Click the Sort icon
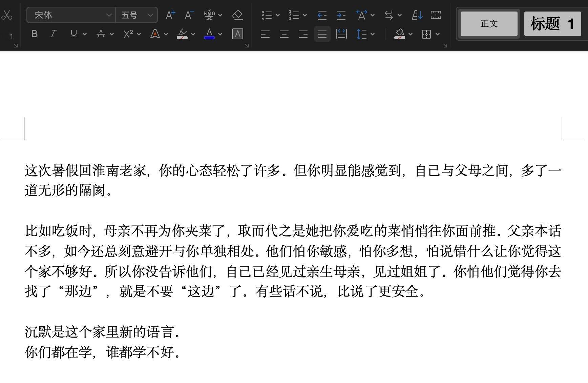Image resolution: width=588 pixels, height=383 pixels. (417, 15)
